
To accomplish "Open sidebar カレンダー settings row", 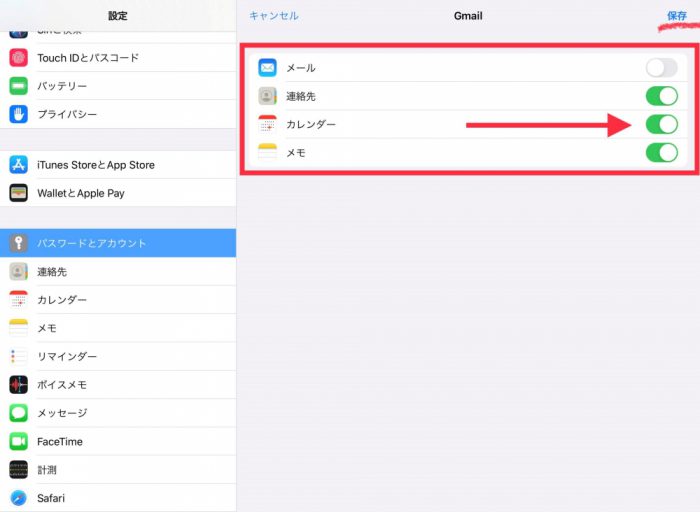I will click(118, 300).
